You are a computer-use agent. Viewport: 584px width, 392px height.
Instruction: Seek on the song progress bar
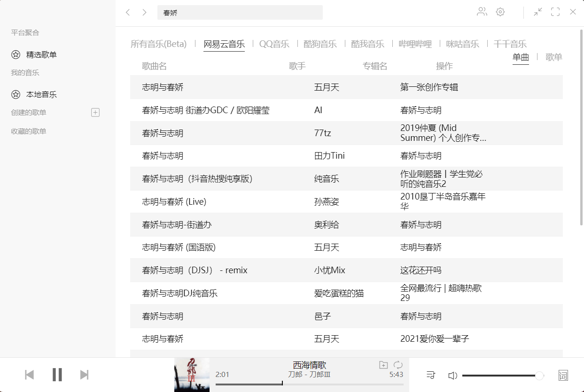310,384
